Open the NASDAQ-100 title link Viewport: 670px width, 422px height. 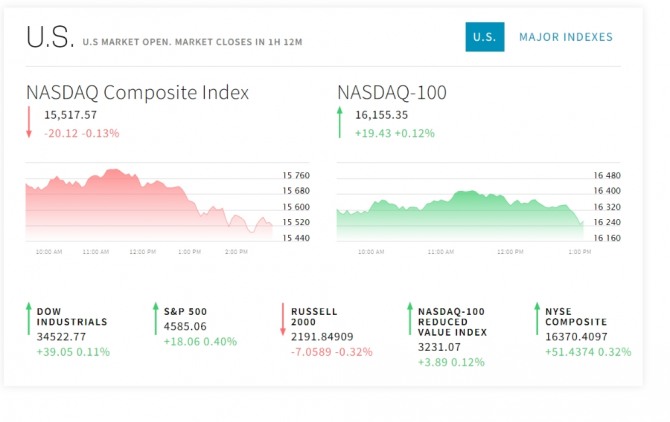click(x=392, y=93)
